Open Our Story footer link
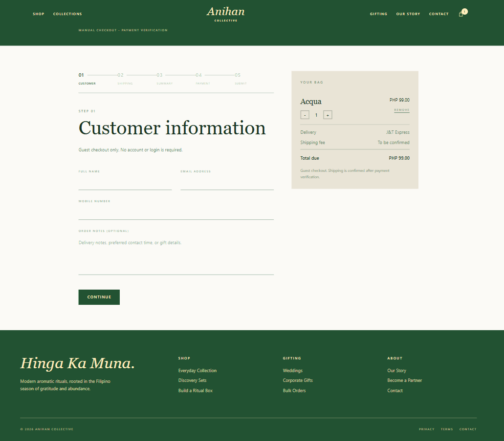This screenshot has height=441, width=504. [396, 370]
